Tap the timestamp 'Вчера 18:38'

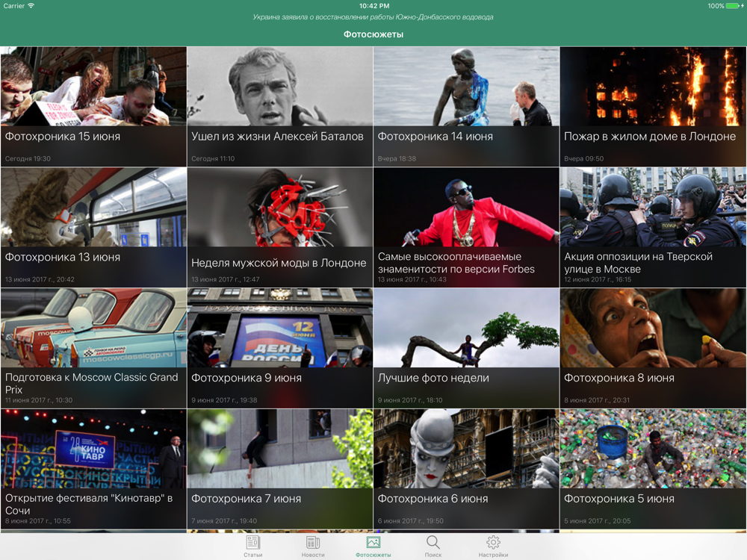(397, 158)
